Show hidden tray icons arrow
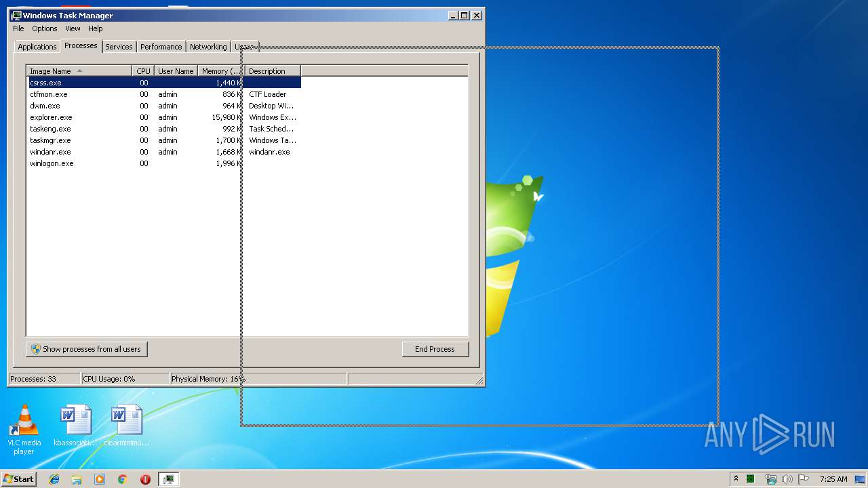 [736, 479]
